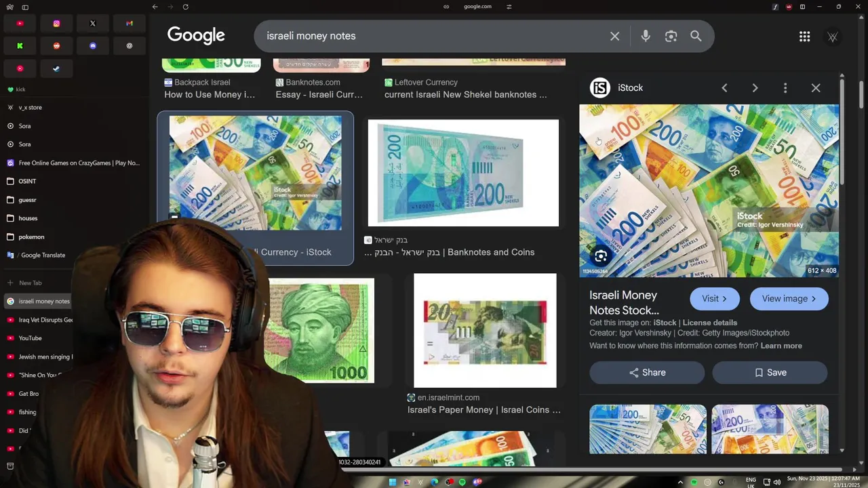Switch to the Iraq Vet Disrupts tab
The image size is (868, 488).
click(x=39, y=320)
